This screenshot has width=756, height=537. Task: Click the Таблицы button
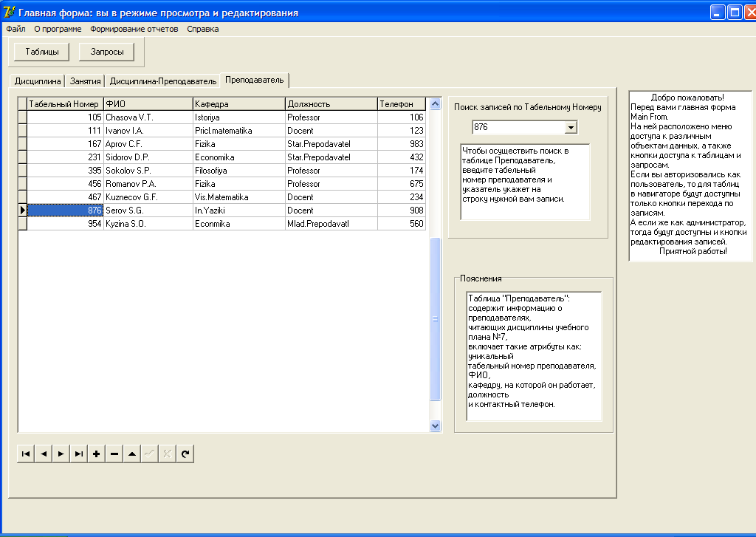[x=42, y=52]
